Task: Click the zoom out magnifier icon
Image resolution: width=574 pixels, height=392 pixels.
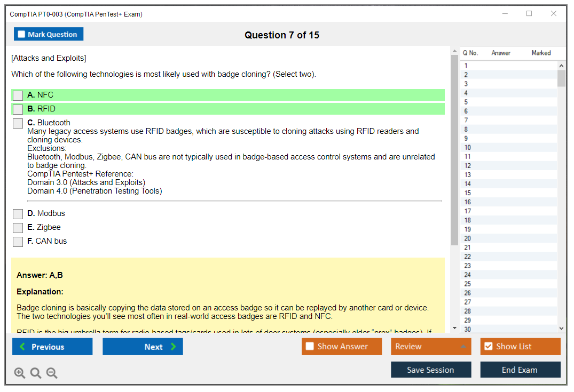Action: pyautogui.click(x=52, y=373)
